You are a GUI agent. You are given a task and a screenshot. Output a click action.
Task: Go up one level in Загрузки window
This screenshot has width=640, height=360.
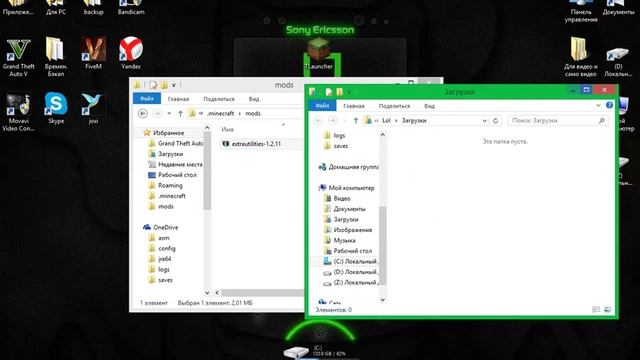click(356, 120)
